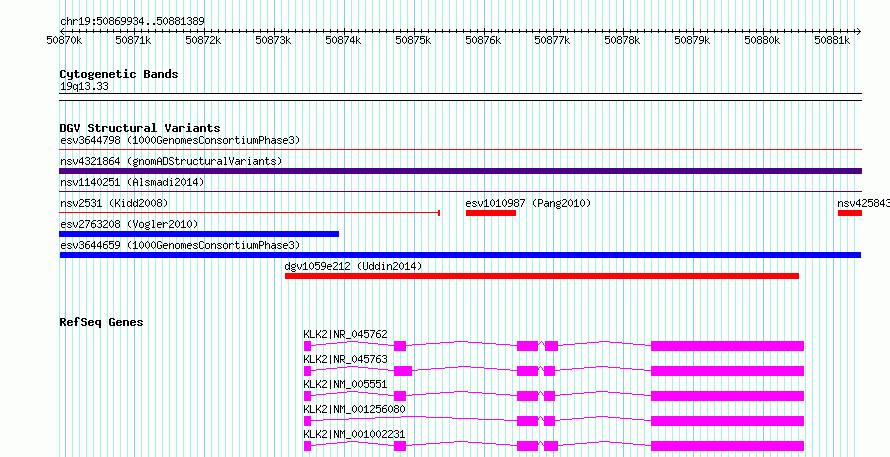Viewport: 890px width, 457px height.
Task: Select the second exon of NR_045763
Action: (402, 371)
